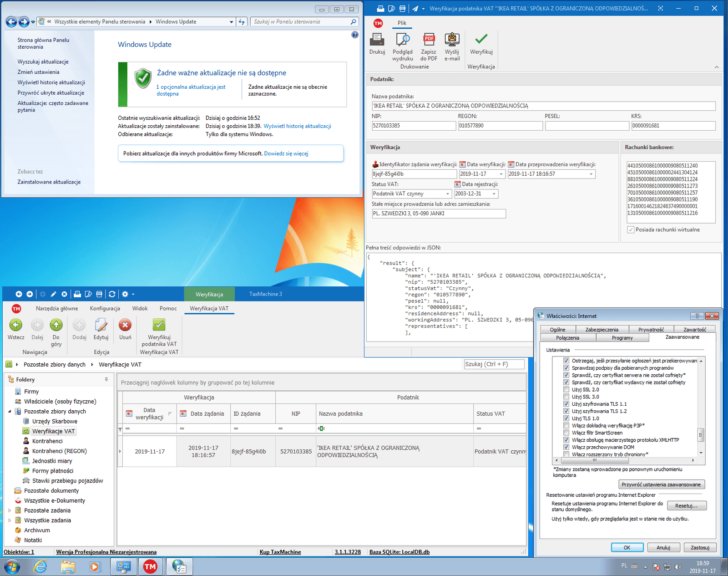Click the Wstecz green arrow in Nawigacja

click(x=16, y=326)
